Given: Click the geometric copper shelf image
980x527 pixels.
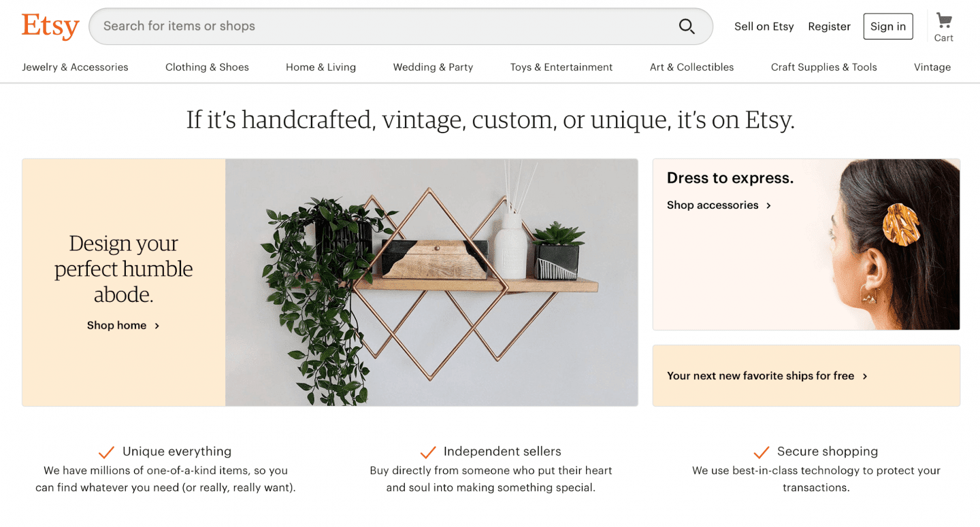Looking at the screenshot, I should (431, 282).
